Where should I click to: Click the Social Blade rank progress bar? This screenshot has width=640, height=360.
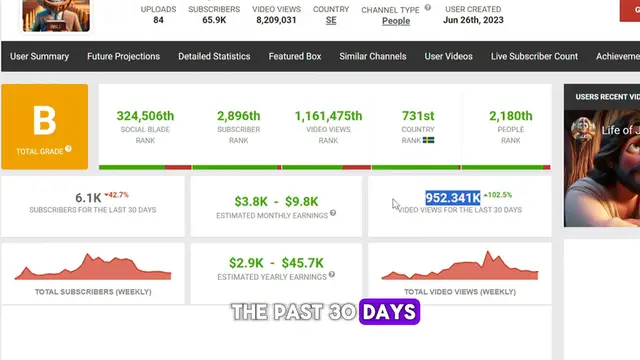(x=145, y=167)
